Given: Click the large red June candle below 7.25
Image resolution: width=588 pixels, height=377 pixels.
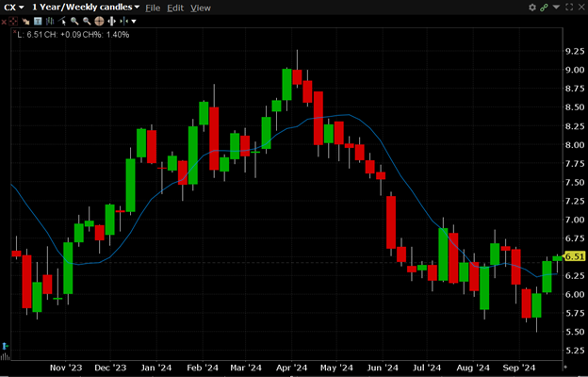Looking at the screenshot, I should [x=391, y=222].
